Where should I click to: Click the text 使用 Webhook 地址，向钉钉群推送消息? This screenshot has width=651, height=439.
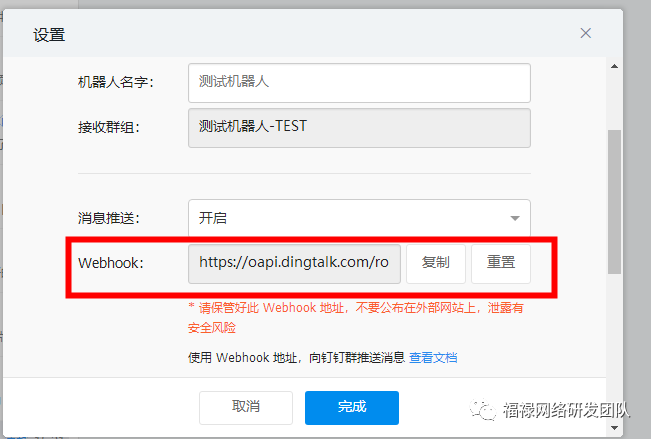pos(296,358)
